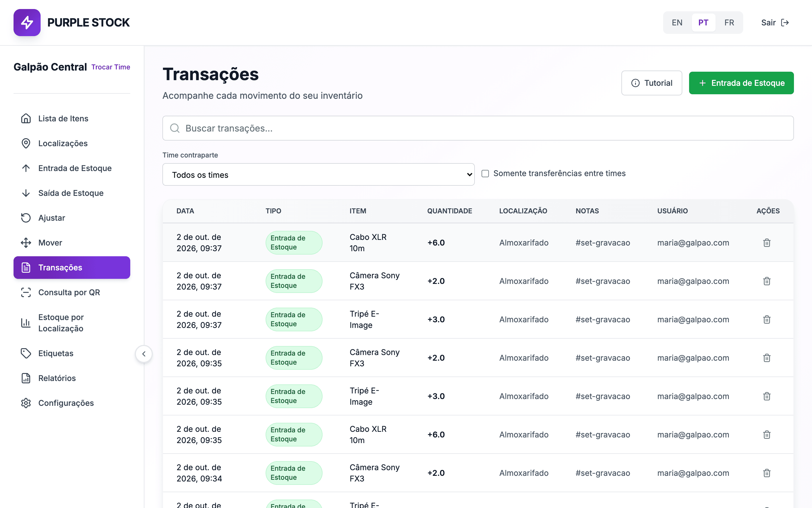
Task: Open Saída de Estoque sidebar entry
Action: (72, 193)
